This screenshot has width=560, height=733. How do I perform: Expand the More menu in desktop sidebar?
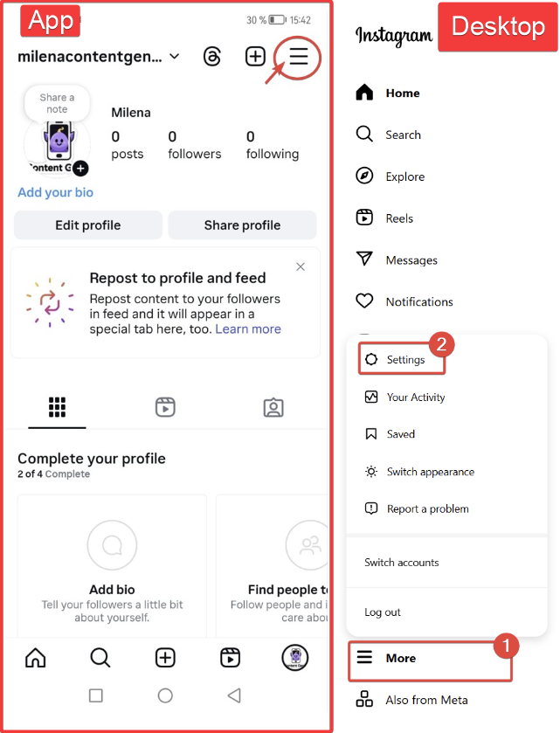point(400,658)
